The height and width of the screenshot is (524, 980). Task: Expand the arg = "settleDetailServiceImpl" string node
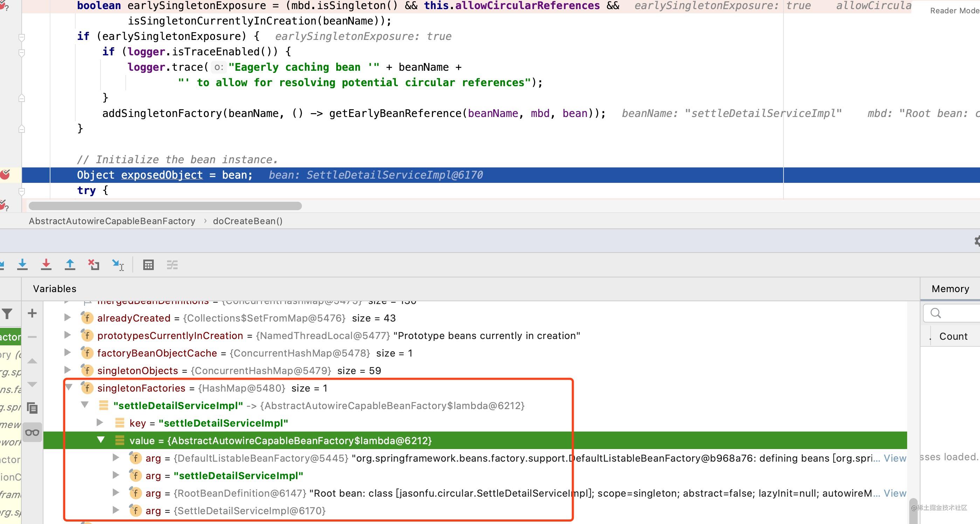[116, 475]
